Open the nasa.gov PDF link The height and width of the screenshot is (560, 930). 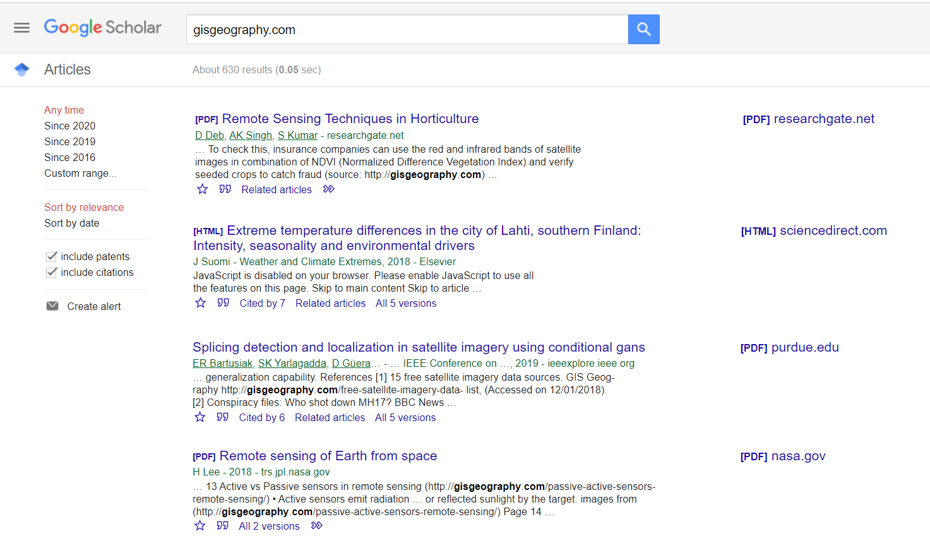pyautogui.click(x=783, y=456)
